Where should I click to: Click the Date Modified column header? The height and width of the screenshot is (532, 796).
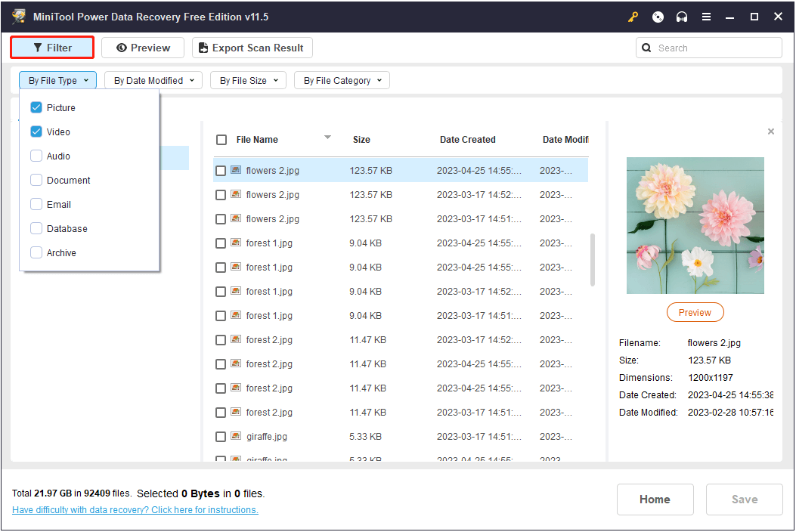tap(565, 140)
